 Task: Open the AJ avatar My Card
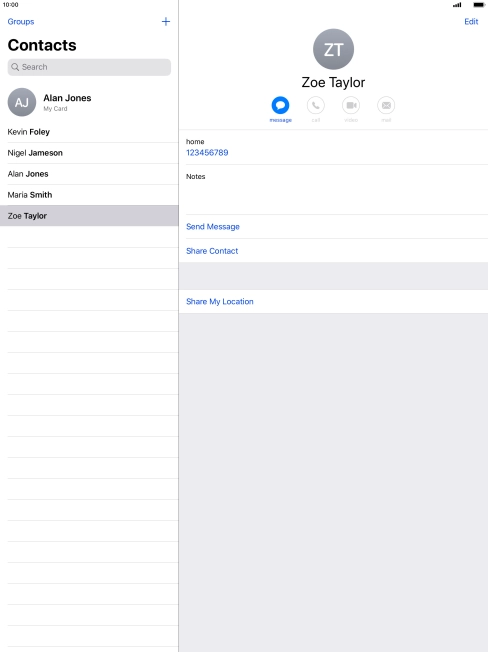pyautogui.click(x=22, y=102)
